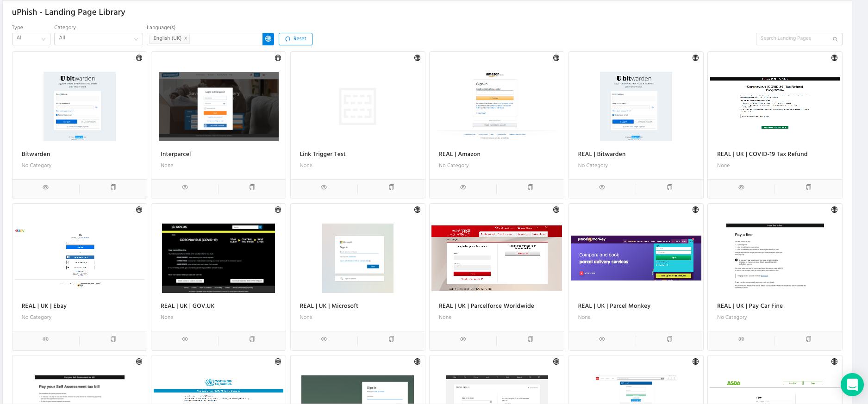Focus the Search Landing Pages field

click(799, 39)
